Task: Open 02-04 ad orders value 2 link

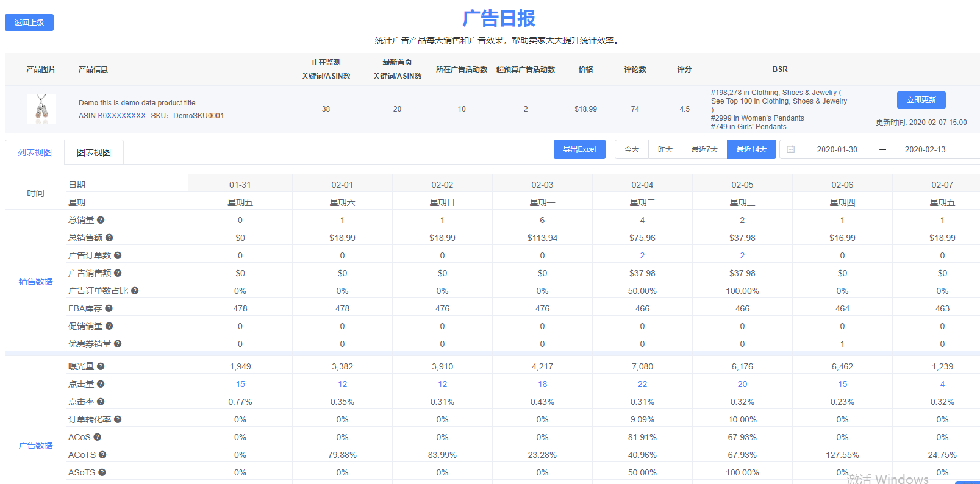Action: click(x=642, y=255)
